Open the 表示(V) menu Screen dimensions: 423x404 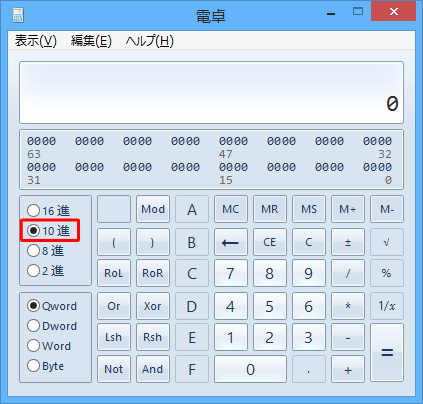(x=36, y=41)
